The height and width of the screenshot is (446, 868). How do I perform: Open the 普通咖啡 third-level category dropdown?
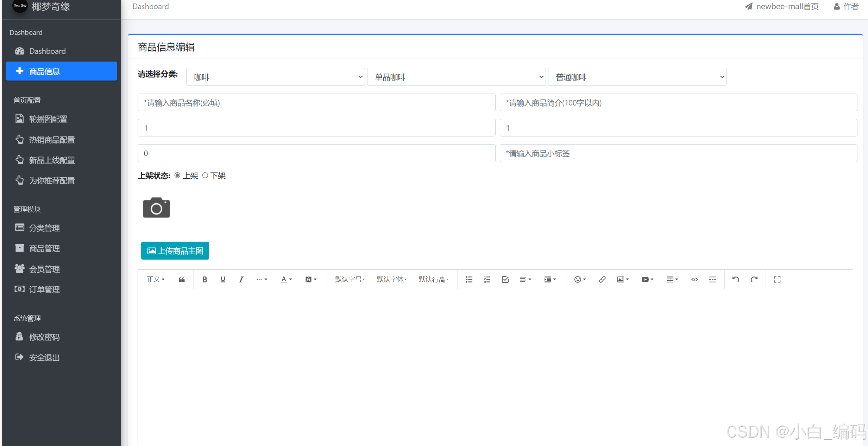click(x=637, y=77)
